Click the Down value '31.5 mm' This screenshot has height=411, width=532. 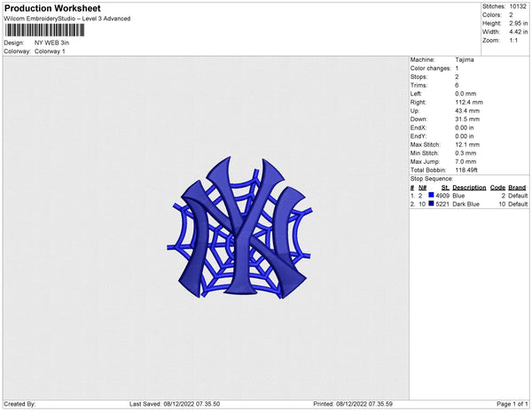(467, 120)
